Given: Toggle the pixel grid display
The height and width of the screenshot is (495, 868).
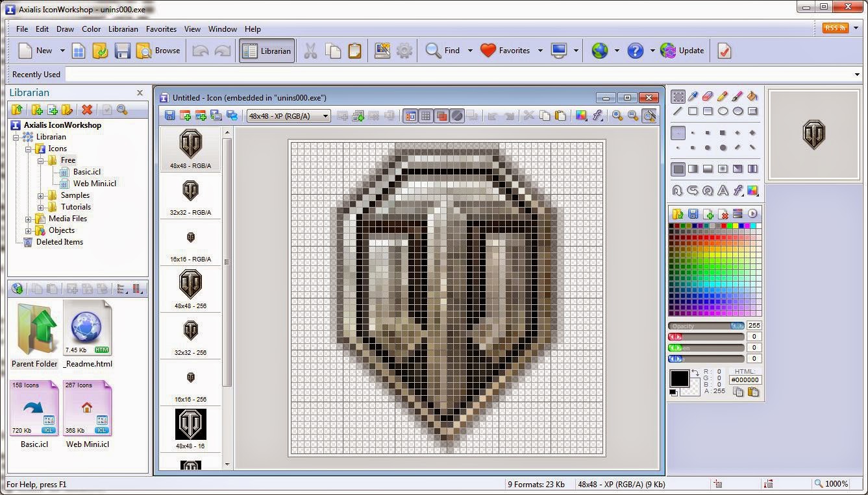Looking at the screenshot, I should pyautogui.click(x=426, y=115).
